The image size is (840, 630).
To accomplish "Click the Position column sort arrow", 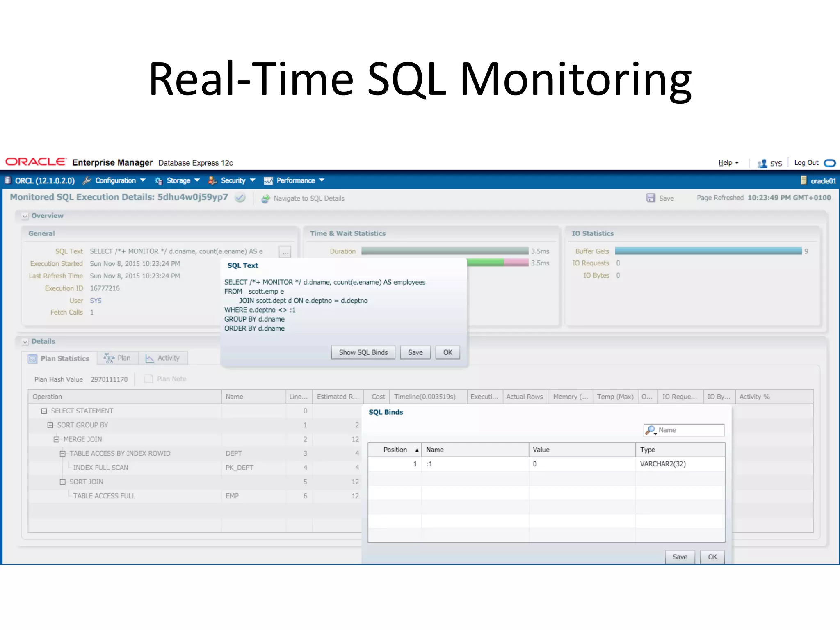I will click(x=417, y=450).
